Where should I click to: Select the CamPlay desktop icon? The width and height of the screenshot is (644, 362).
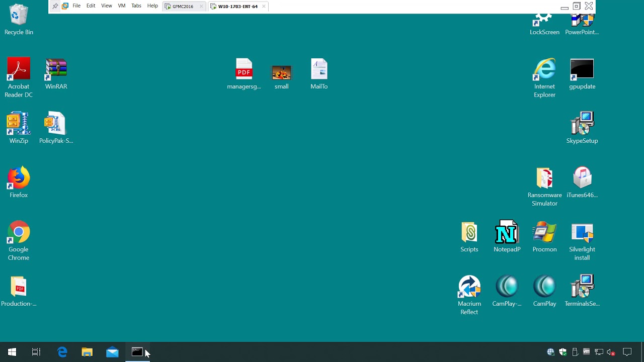pos(544,291)
